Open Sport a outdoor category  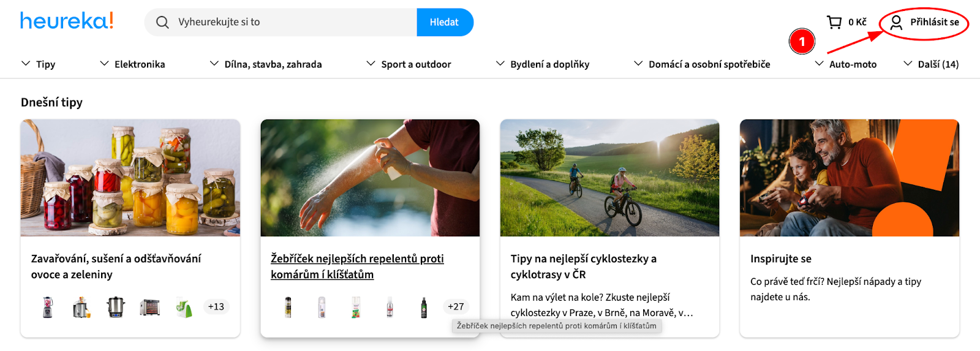[x=409, y=64]
